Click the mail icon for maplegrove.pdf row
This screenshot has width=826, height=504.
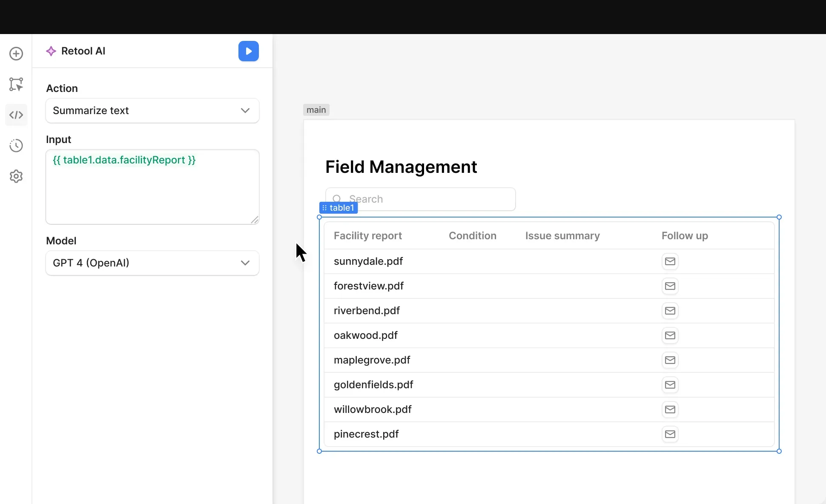670,360
